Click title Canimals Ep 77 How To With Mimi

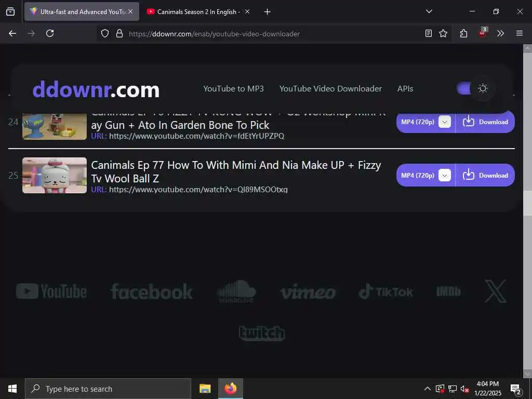[x=236, y=171]
